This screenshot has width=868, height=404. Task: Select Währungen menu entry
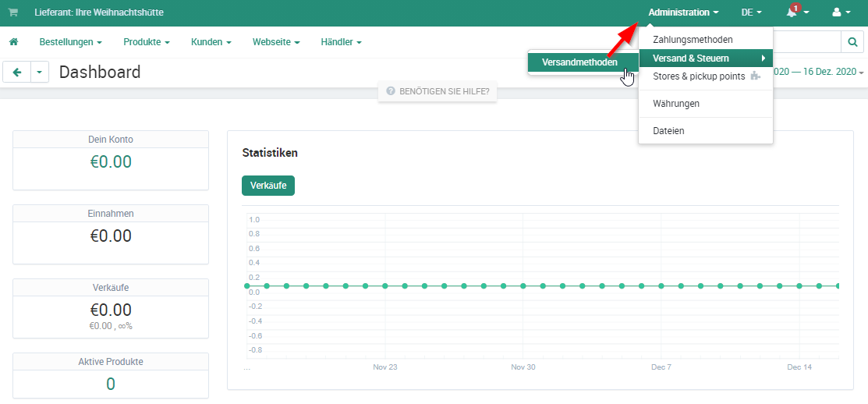(x=706, y=104)
